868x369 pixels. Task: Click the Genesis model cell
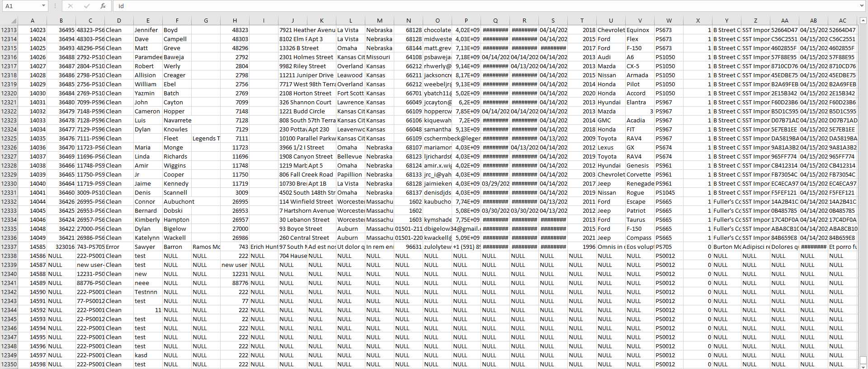[640, 165]
